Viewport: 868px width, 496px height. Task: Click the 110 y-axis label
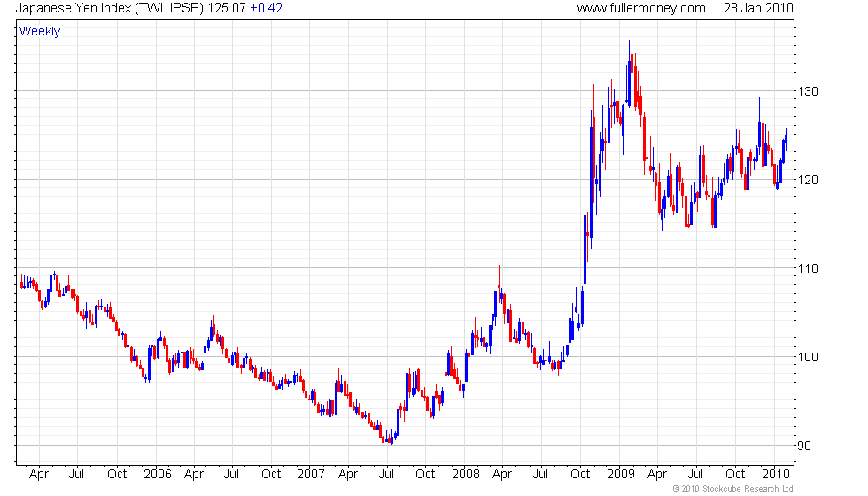point(808,268)
